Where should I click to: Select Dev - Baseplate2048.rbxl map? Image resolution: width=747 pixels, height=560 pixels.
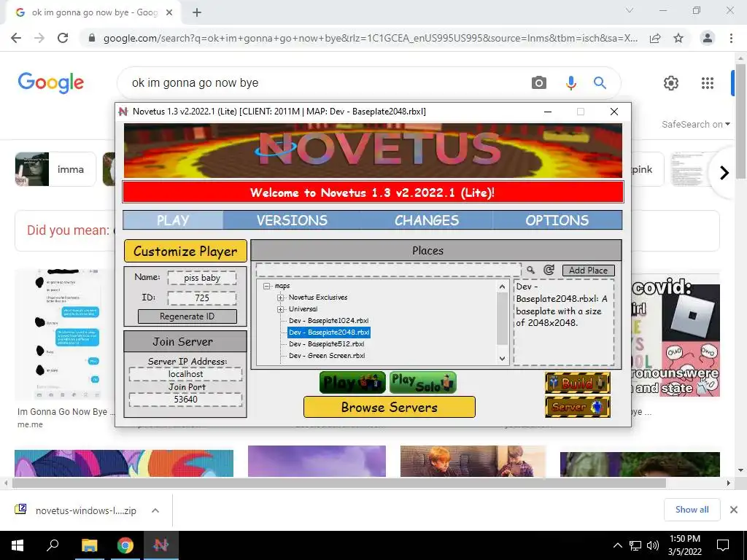pos(329,332)
